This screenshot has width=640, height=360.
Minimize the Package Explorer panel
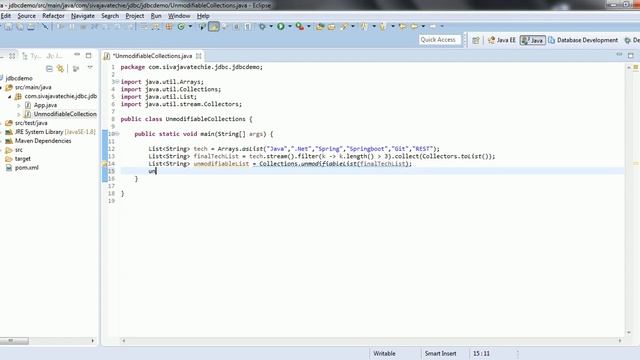pyautogui.click(x=77, y=55)
